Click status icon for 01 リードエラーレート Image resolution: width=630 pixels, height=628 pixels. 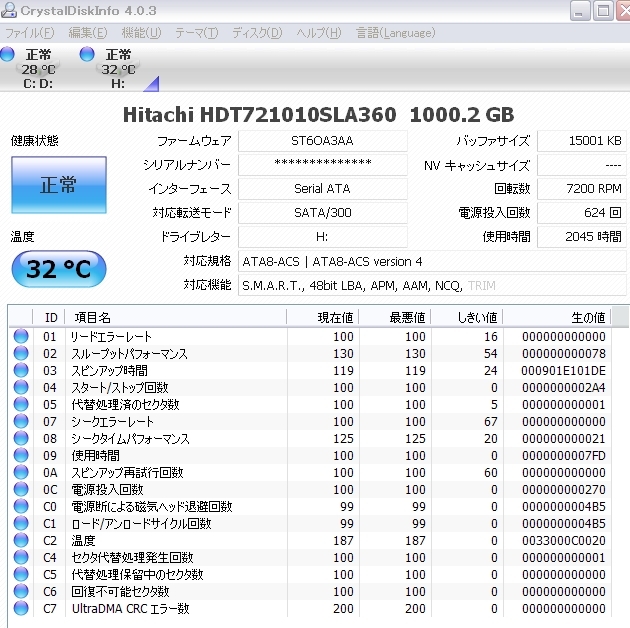(x=21, y=336)
